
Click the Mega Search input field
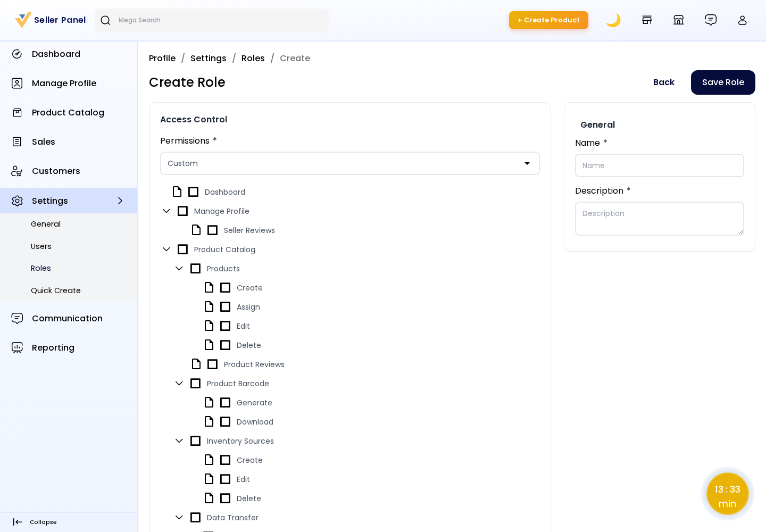click(212, 20)
